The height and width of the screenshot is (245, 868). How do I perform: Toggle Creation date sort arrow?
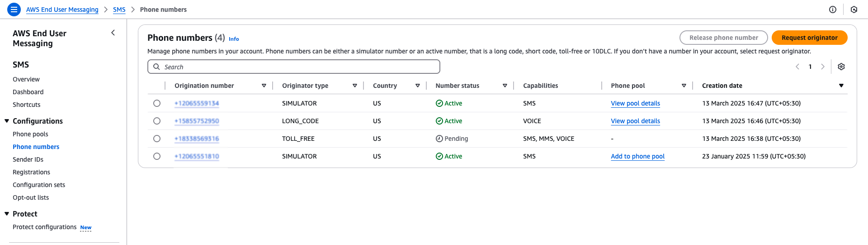pyautogui.click(x=841, y=86)
